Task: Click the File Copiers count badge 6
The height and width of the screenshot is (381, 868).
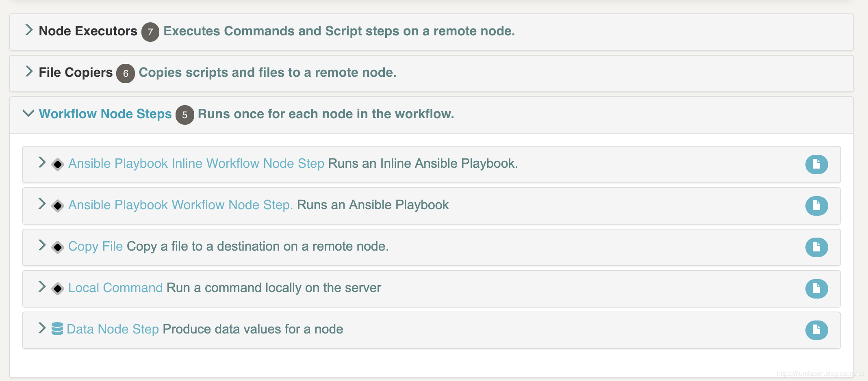Action: coord(126,74)
